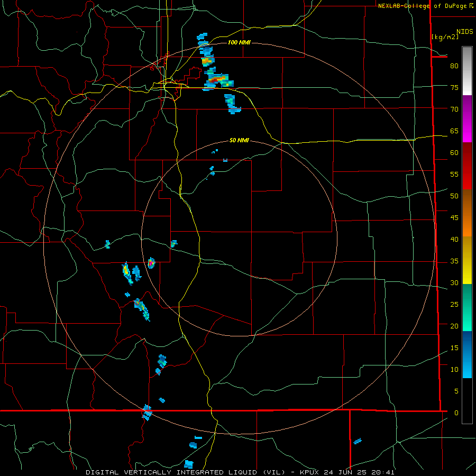Viewport: 476px width, 476px height.
Task: Click scale value 55 on the legend
Action: pyautogui.click(x=454, y=174)
